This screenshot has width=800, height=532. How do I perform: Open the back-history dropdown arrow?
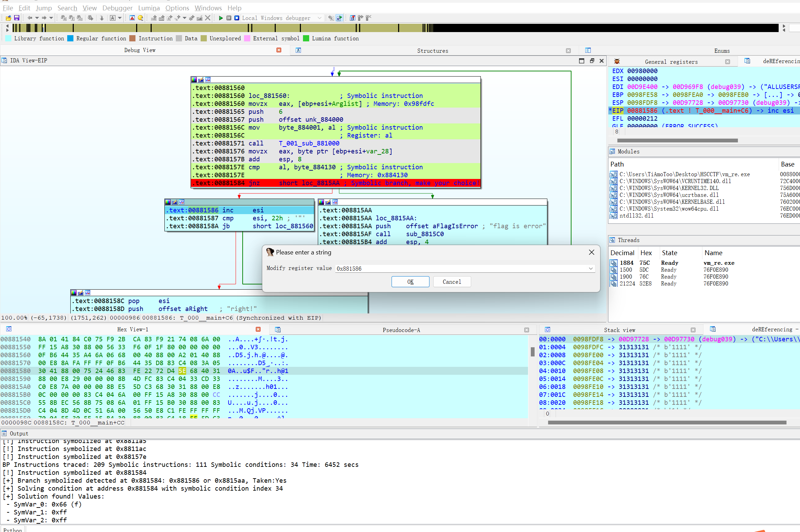37,18
